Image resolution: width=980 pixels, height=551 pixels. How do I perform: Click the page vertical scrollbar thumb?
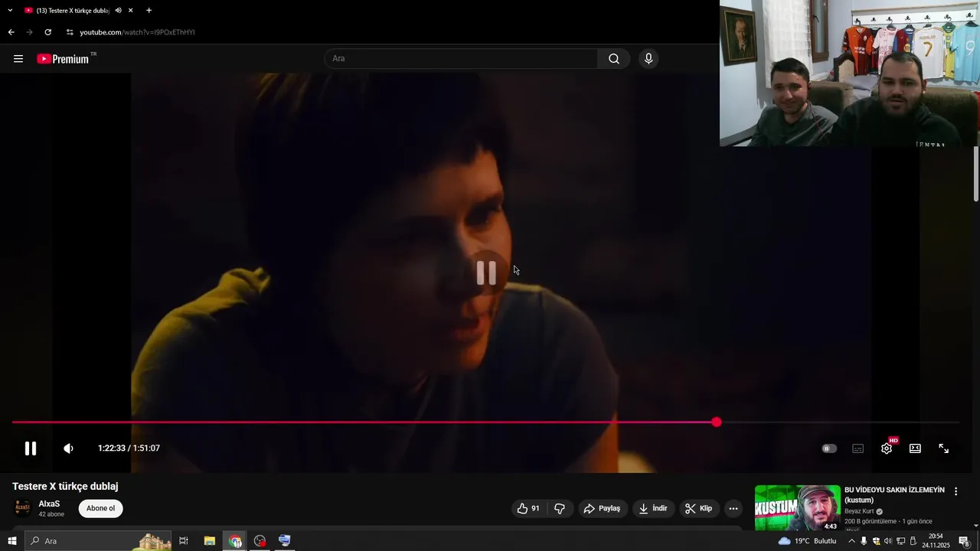tap(976, 174)
